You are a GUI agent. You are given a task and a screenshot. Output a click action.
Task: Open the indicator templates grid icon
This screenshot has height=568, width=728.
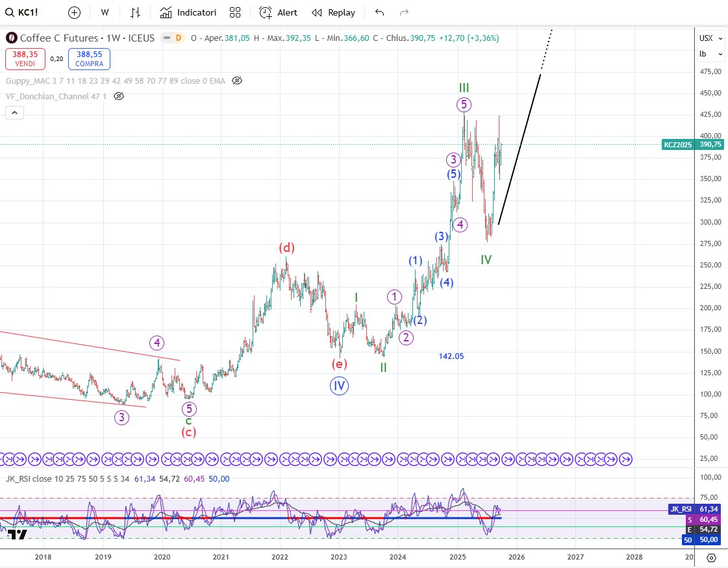click(x=235, y=12)
